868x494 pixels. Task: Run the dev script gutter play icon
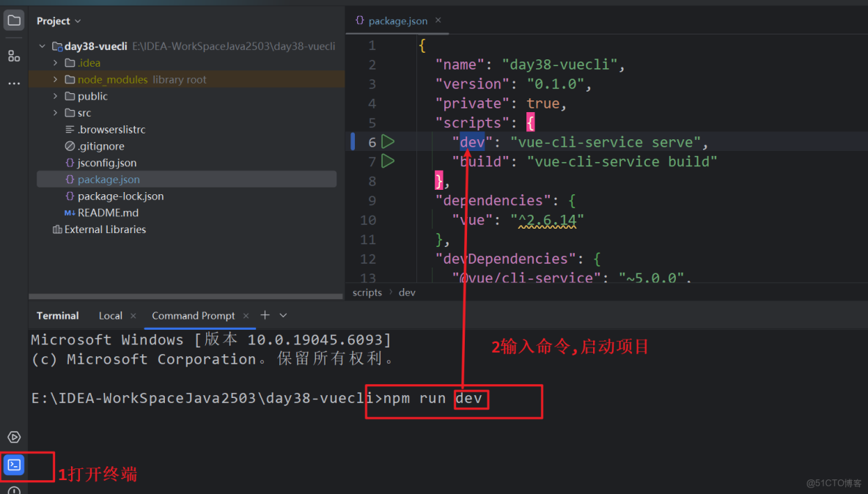[x=388, y=141]
